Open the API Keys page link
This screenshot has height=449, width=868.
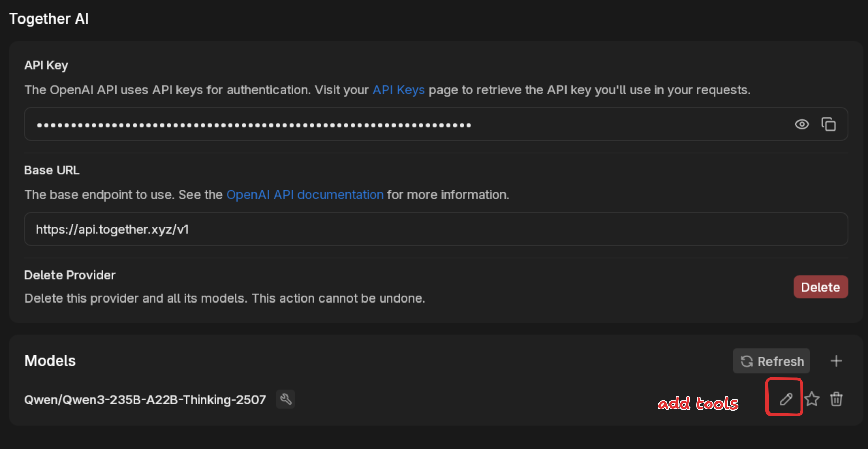pos(399,90)
